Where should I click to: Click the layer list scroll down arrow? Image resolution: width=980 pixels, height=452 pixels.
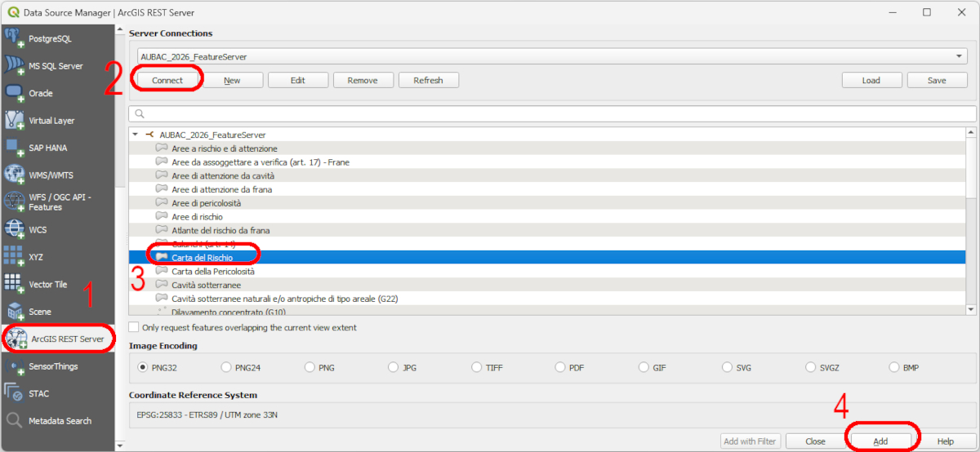tap(971, 310)
